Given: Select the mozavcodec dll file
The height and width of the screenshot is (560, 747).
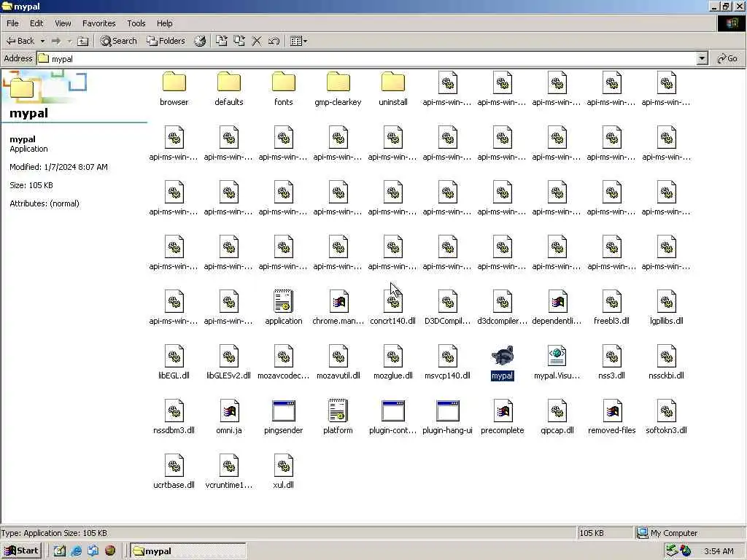Looking at the screenshot, I should [284, 362].
